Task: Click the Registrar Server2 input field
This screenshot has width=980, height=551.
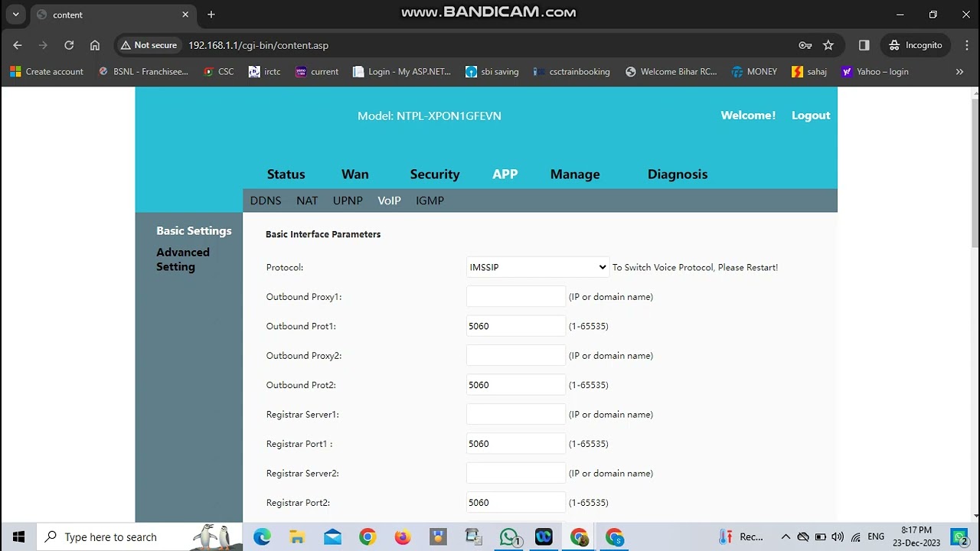Action: tap(516, 474)
